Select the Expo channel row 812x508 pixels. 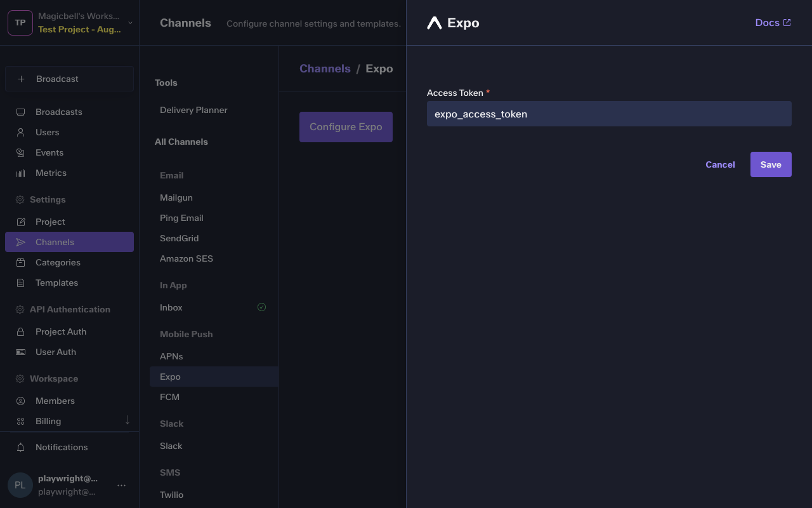point(214,377)
